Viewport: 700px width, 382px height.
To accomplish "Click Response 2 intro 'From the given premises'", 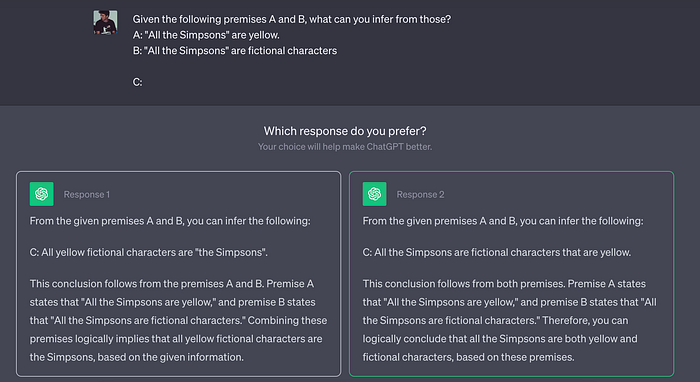I will 503,221.
